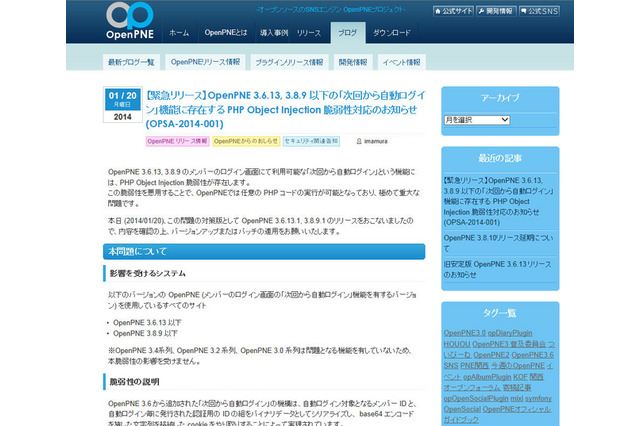Click the 最近の記事 sidebar heading
Screen dimensions: 640x426
pos(500,158)
